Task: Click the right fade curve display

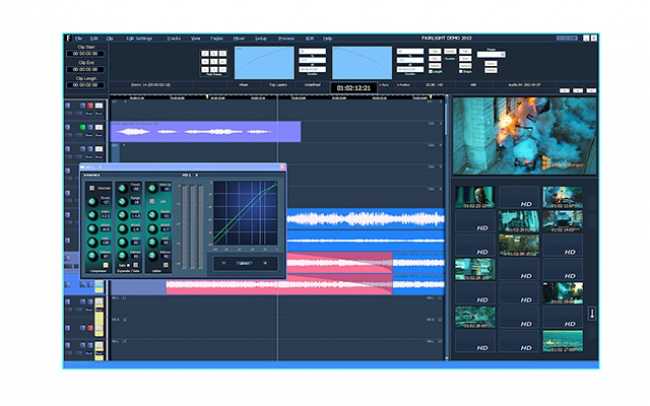Action: tap(362, 63)
